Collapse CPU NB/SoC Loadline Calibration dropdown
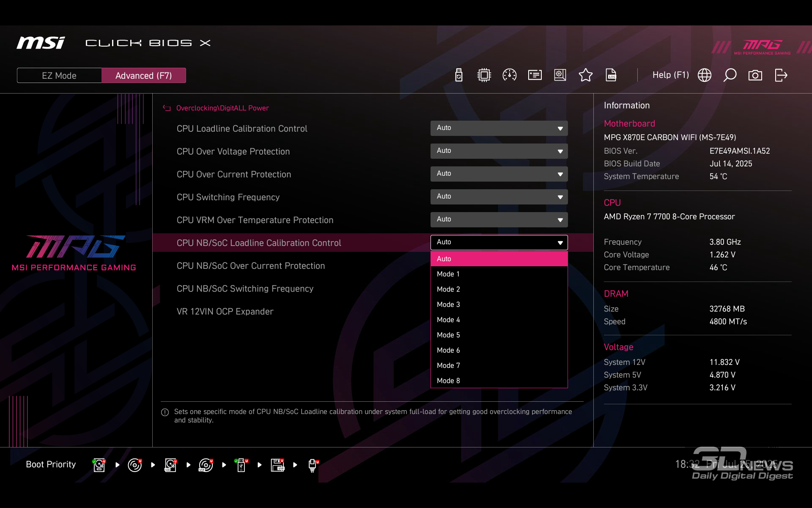This screenshot has width=812, height=508. [x=499, y=243]
